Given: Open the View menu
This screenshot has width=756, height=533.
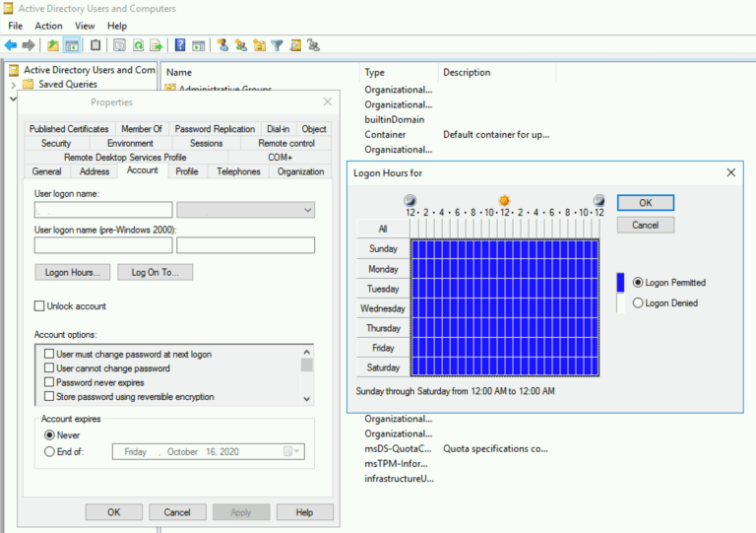Looking at the screenshot, I should click(x=85, y=26).
